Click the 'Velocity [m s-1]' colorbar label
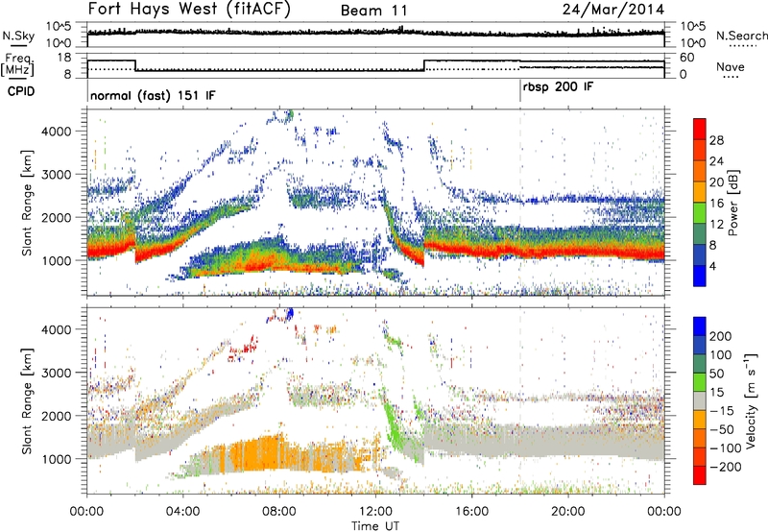768x532 pixels. click(x=750, y=400)
